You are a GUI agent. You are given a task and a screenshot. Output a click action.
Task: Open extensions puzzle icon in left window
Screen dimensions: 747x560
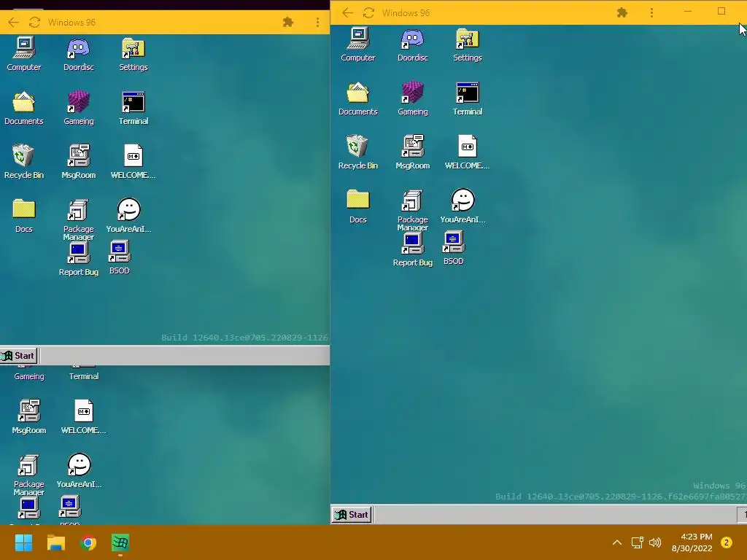(287, 23)
